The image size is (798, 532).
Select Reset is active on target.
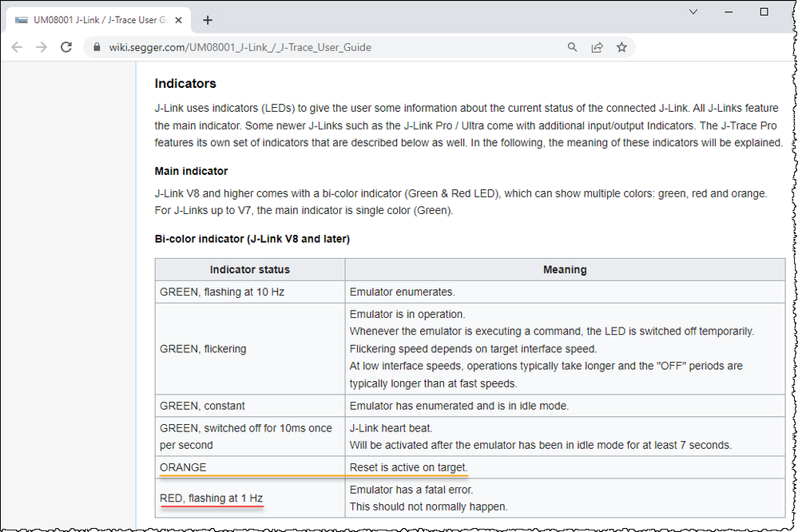[x=409, y=467]
